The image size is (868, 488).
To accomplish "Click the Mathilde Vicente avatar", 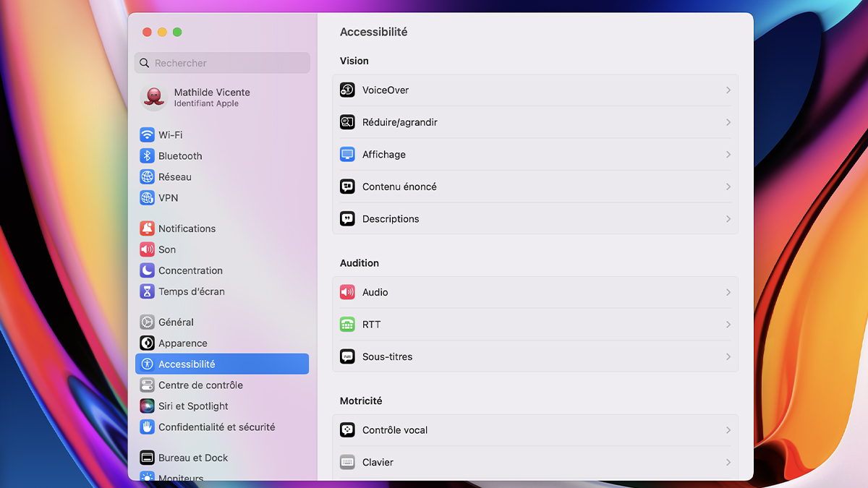I will [x=154, y=98].
